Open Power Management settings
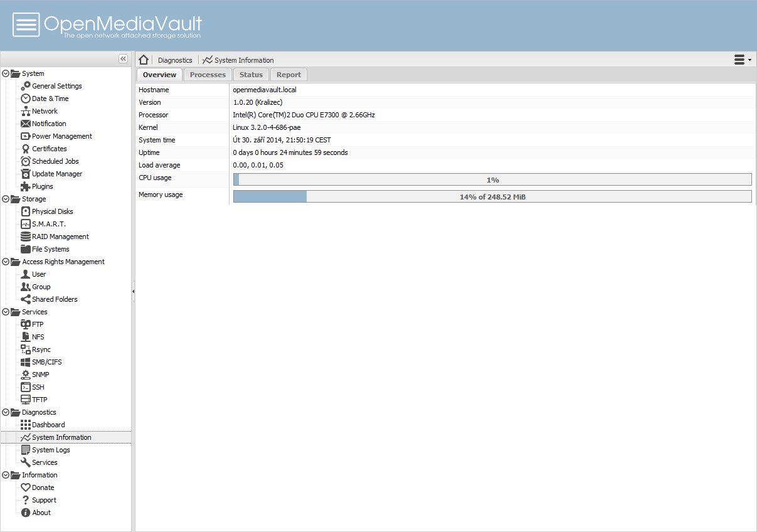Screen dimensions: 757x532 61,136
